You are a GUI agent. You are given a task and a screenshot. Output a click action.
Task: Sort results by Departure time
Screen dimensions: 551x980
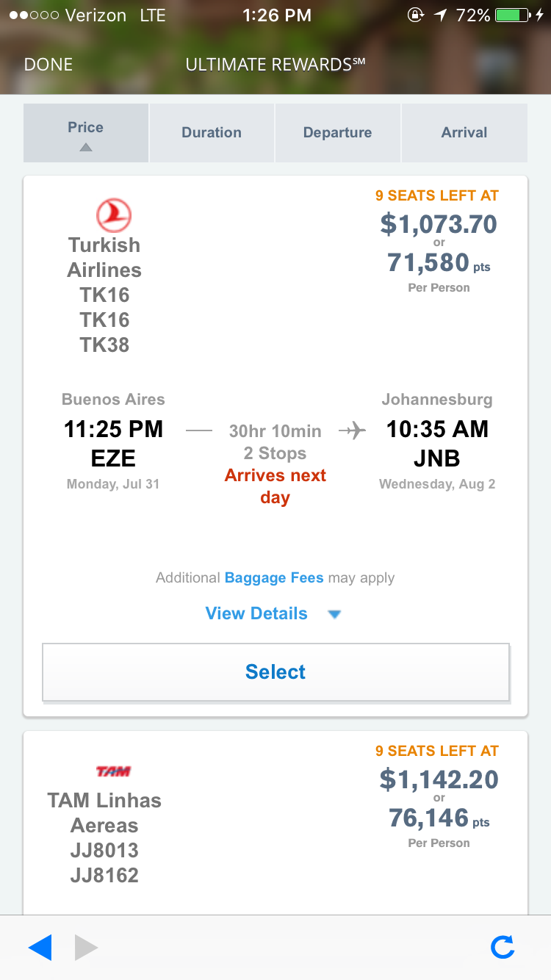337,132
